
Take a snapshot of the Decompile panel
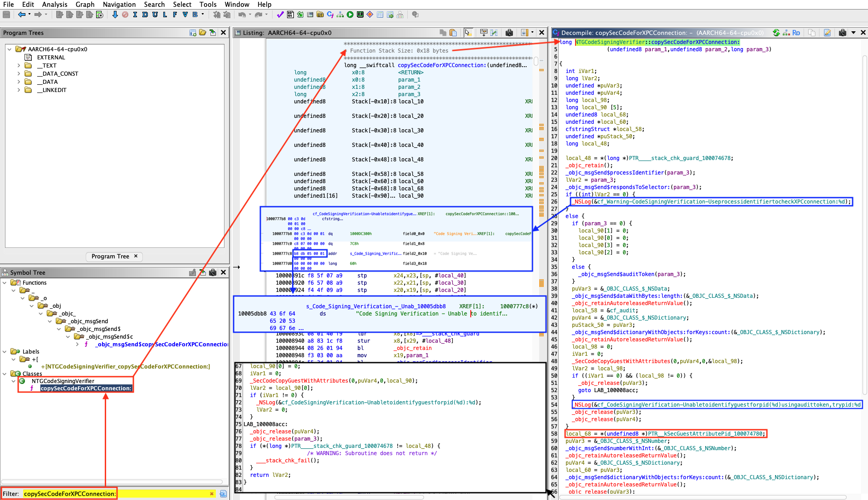point(842,33)
